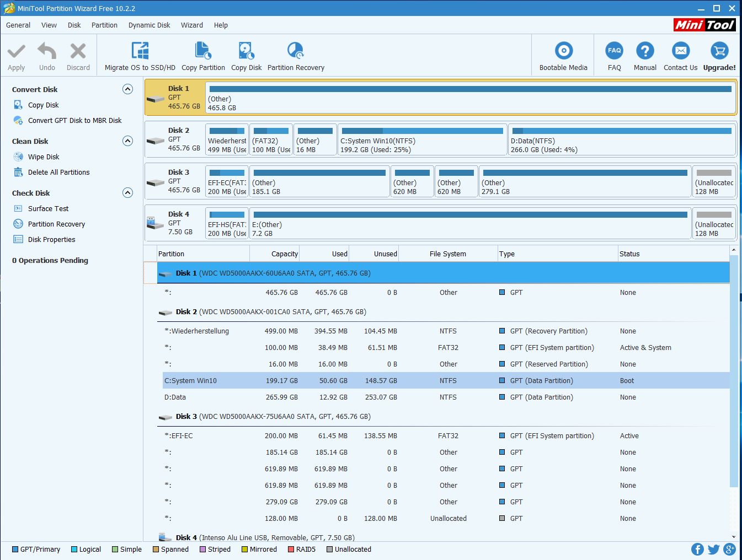Collapse the Check Disk section
This screenshot has width=742, height=560.
coord(127,193)
